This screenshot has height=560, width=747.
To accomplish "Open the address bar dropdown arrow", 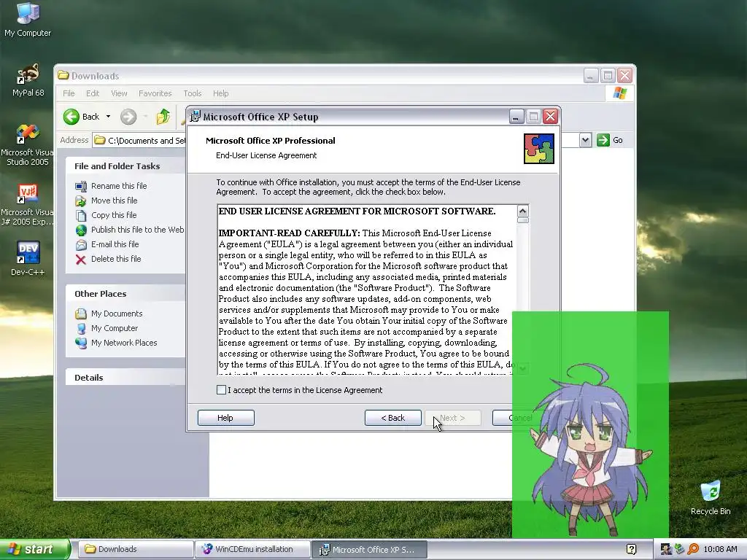I will pyautogui.click(x=586, y=140).
